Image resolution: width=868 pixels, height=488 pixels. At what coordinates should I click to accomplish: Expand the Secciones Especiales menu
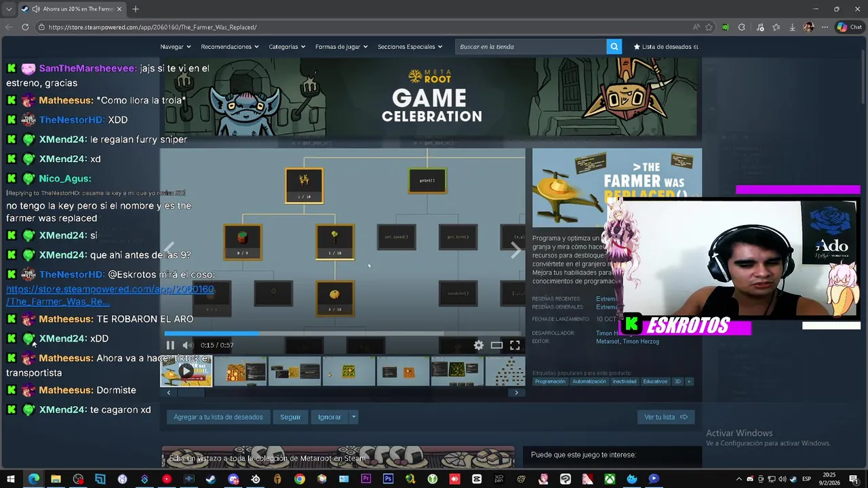410,47
